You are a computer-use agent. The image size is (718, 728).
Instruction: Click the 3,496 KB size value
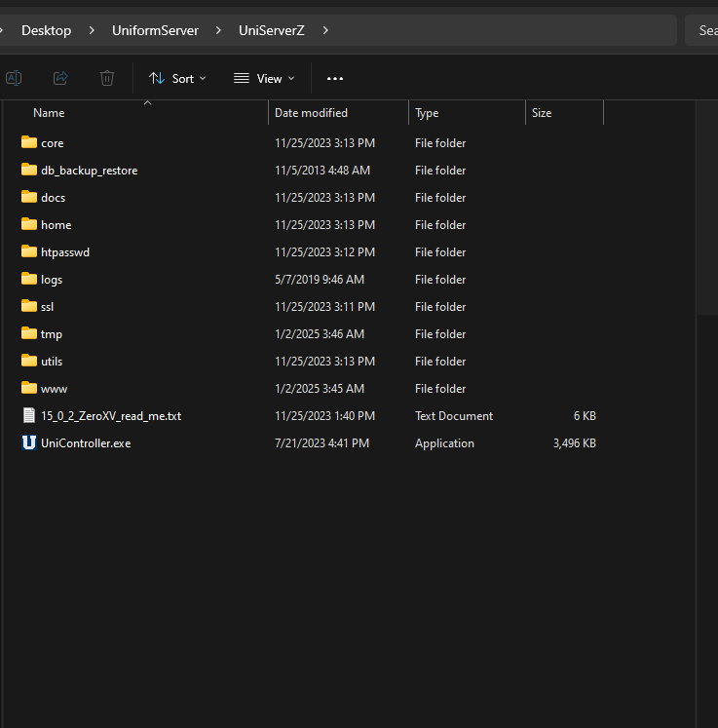click(x=574, y=443)
